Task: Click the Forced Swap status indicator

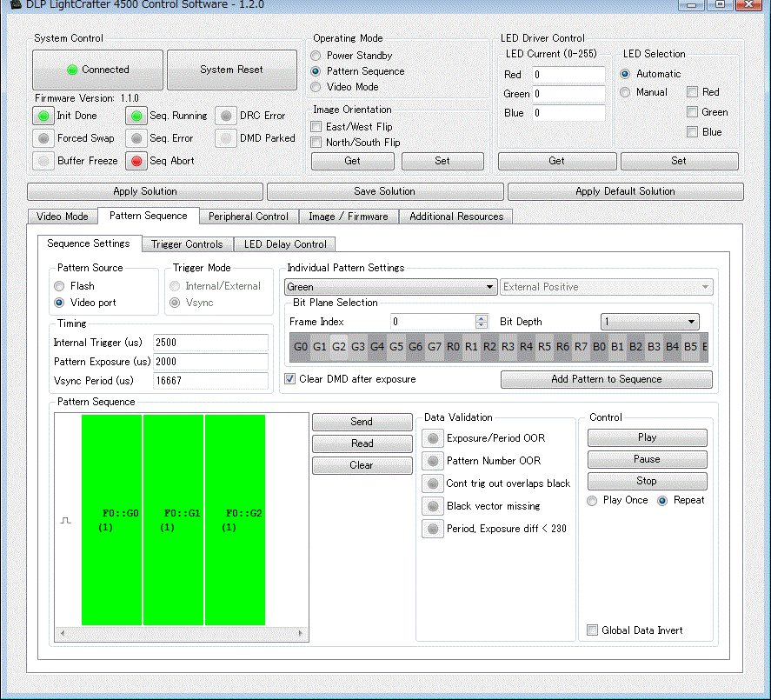Action: tap(43, 139)
